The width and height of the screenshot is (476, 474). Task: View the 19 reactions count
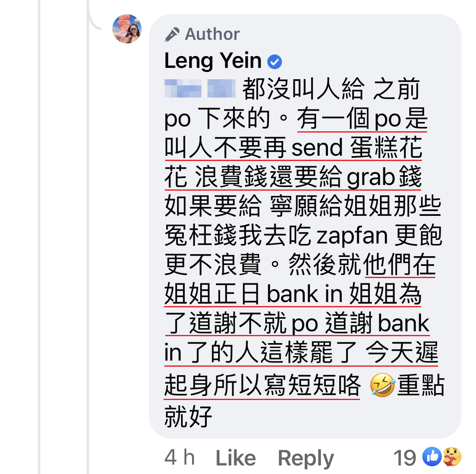[405, 458]
